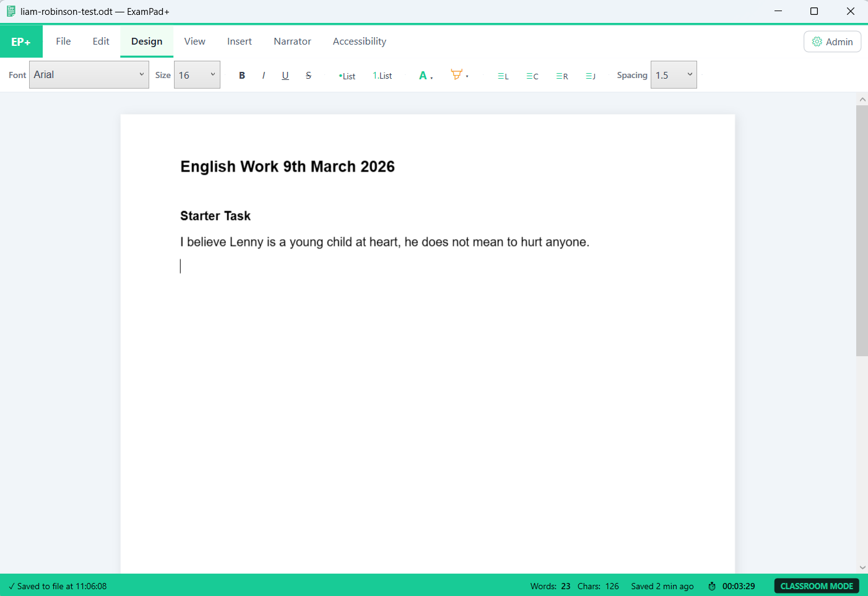Screen dimensions: 868x596
Task: Open the Font family dropdown
Action: point(89,74)
